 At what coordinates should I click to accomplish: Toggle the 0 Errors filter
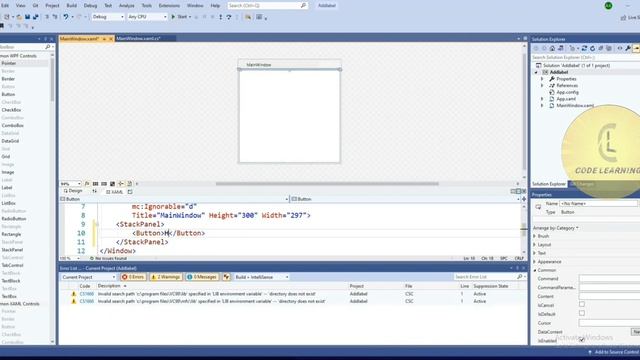point(133,277)
